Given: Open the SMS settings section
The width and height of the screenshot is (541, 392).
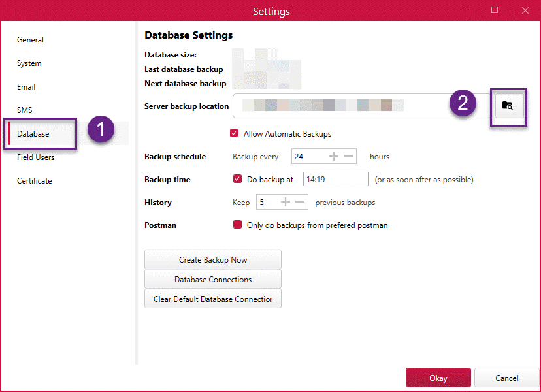Looking at the screenshot, I should 24,110.
